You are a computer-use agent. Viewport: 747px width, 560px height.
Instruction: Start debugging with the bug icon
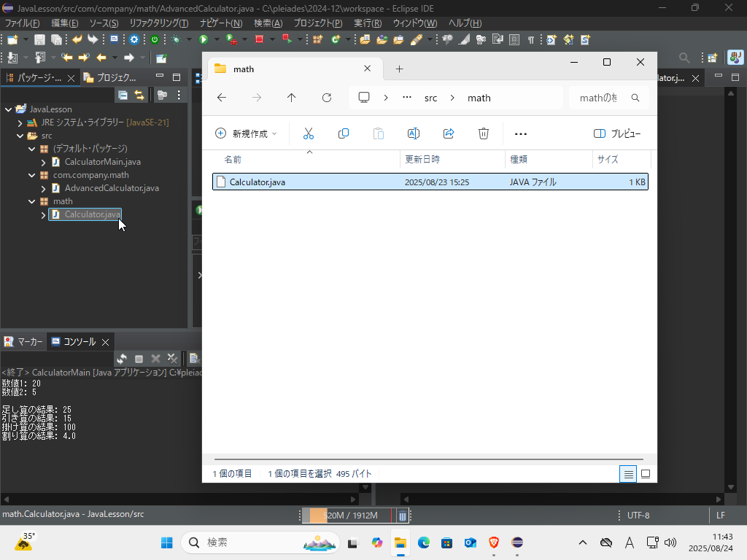(x=177, y=40)
